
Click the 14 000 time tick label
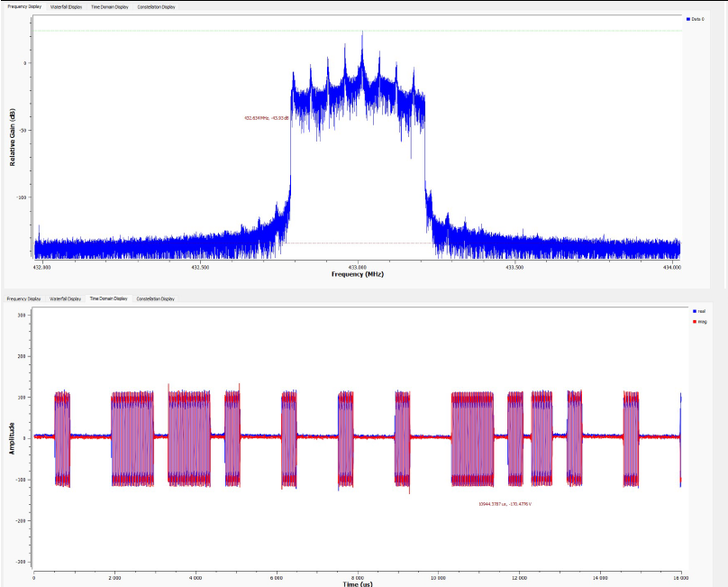600,578
